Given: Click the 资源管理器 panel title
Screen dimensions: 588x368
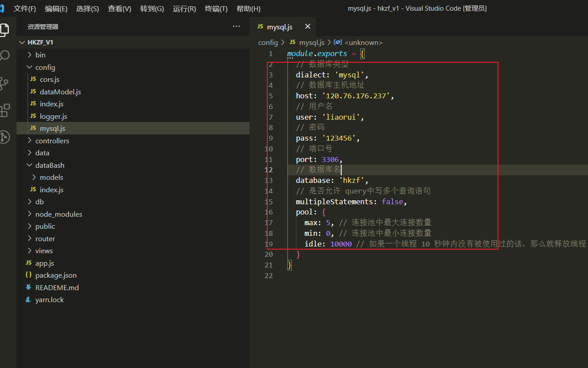Looking at the screenshot, I should 43,27.
